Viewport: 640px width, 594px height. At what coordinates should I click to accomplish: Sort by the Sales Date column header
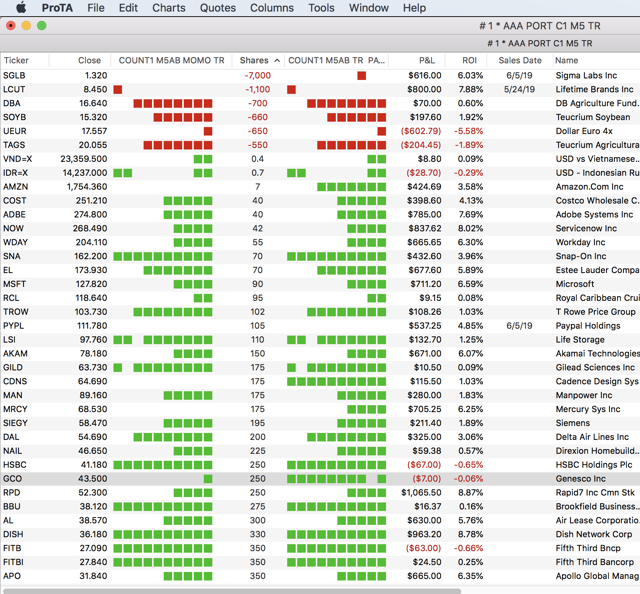coord(520,60)
